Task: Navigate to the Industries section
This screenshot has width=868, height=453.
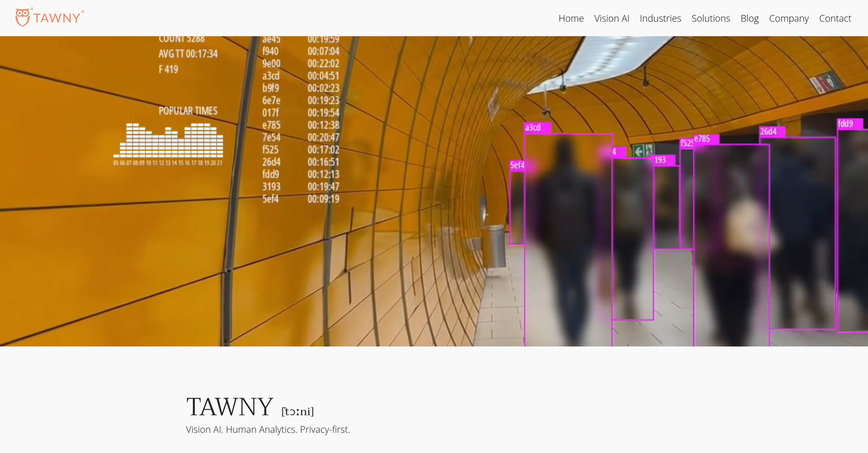Action: coord(660,18)
